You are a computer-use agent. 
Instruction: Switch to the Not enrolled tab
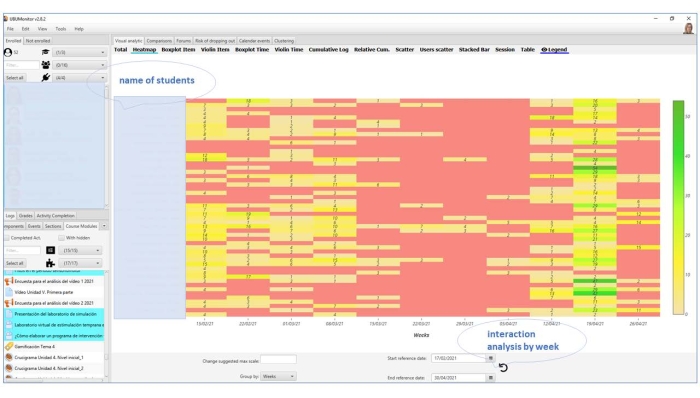tap(38, 41)
